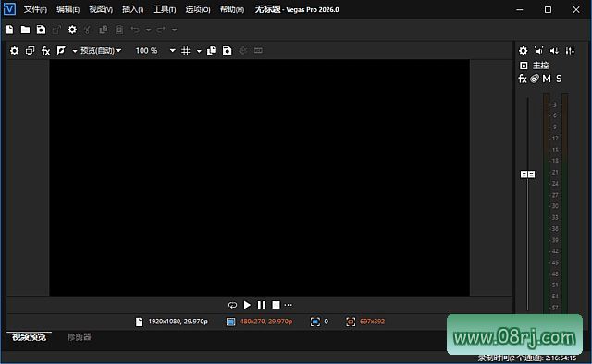Click the dimmed icon after save snapshot
592x364 pixels.
[242, 51]
